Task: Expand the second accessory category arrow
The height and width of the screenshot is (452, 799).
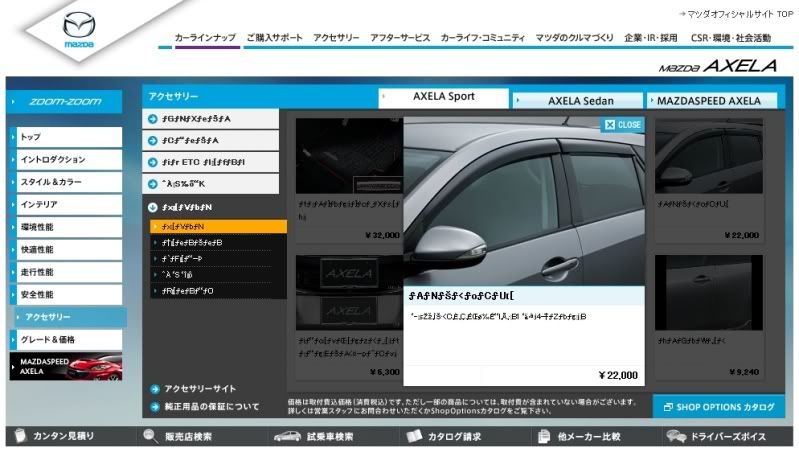Action: click(152, 141)
